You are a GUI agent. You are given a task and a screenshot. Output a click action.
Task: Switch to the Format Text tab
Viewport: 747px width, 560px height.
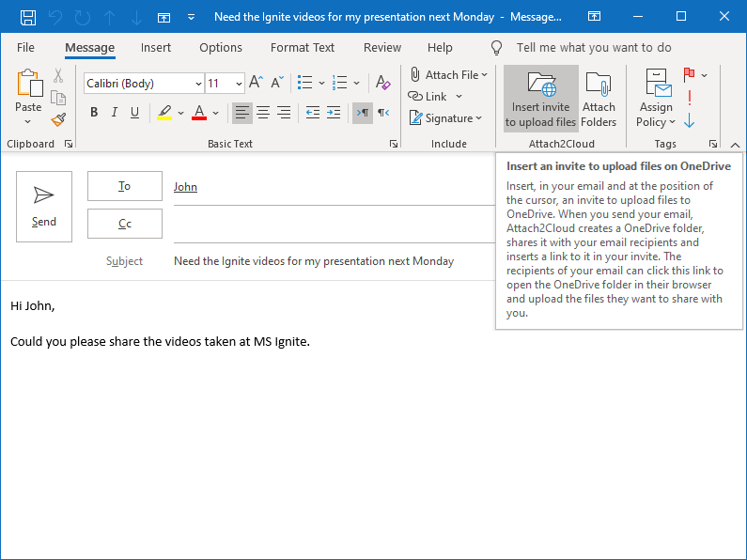pos(303,48)
